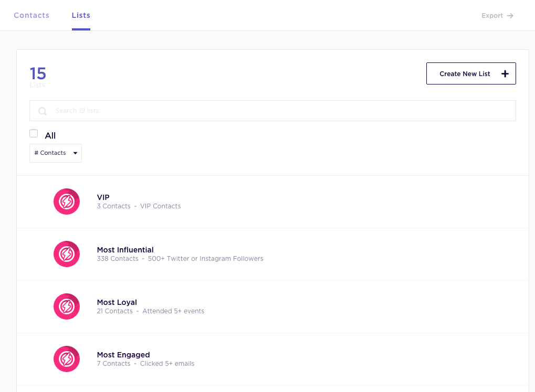Click the arrow icon next to Export
535x392 pixels.
510,16
